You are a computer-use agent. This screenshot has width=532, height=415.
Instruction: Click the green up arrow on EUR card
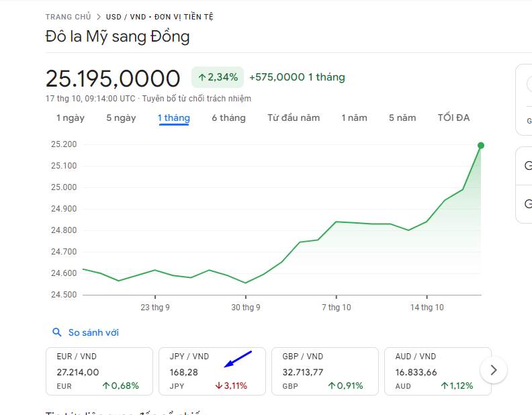[106, 386]
